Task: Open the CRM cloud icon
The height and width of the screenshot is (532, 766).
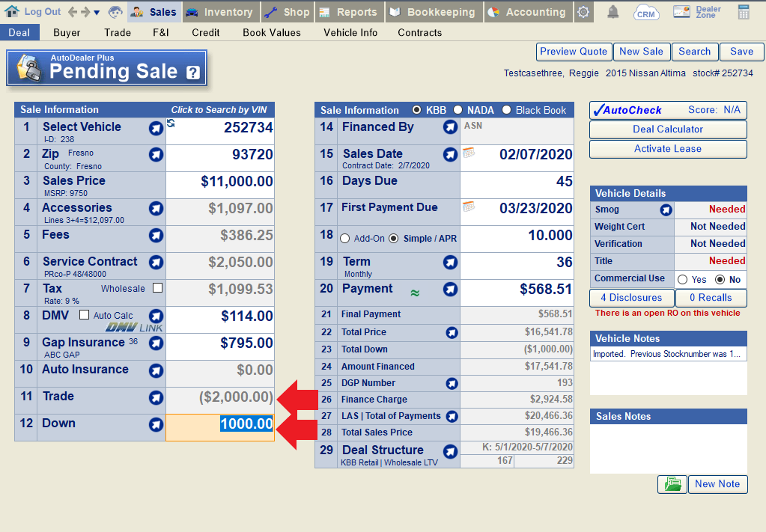Action: click(646, 12)
